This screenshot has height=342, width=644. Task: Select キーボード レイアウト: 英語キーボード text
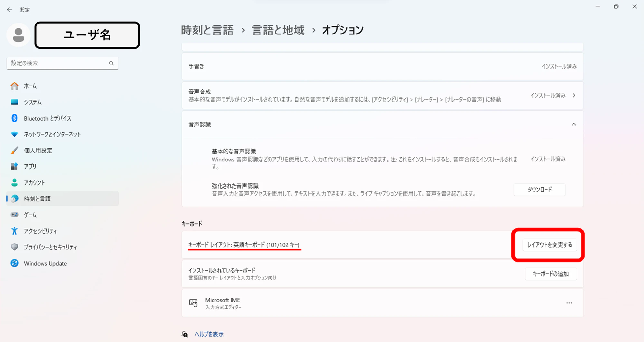click(244, 245)
